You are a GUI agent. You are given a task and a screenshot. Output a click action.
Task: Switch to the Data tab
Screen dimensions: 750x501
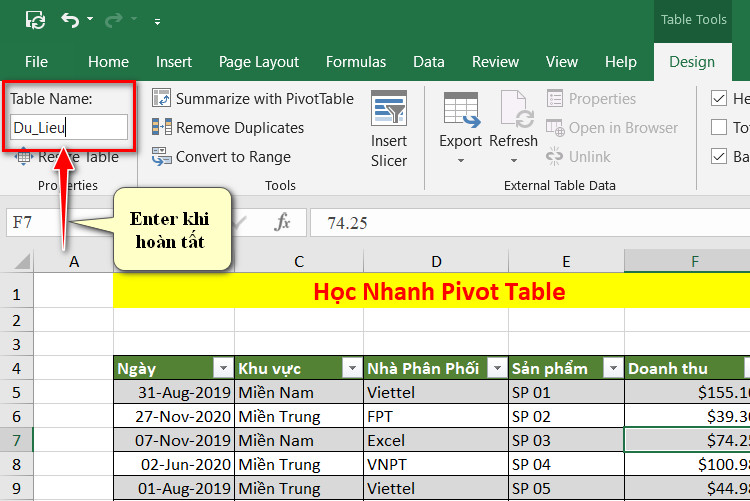tap(429, 62)
